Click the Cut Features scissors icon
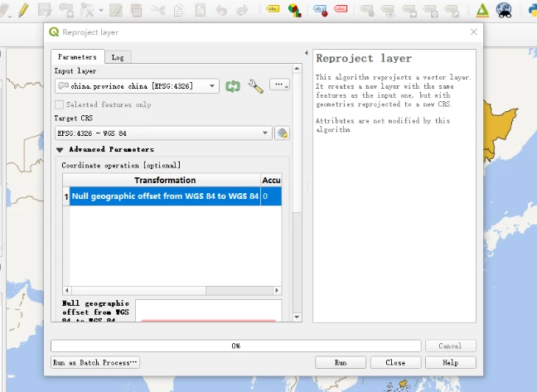 click(x=158, y=10)
